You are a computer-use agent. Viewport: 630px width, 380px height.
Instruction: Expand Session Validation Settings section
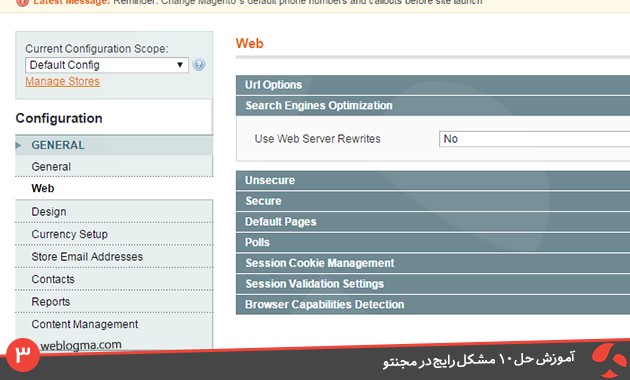point(433,284)
